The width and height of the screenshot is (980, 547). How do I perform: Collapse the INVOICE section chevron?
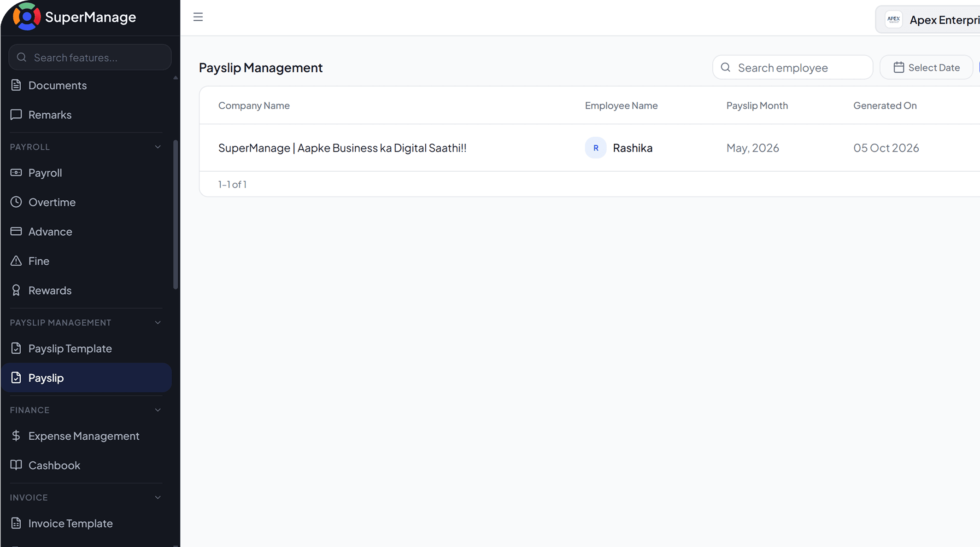pyautogui.click(x=158, y=498)
